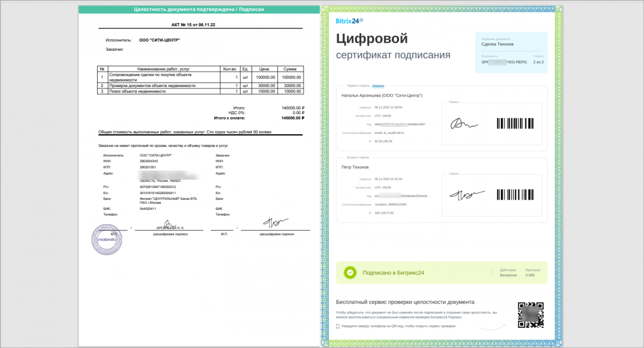Click the 'Цифровой' certificate title

click(372, 38)
